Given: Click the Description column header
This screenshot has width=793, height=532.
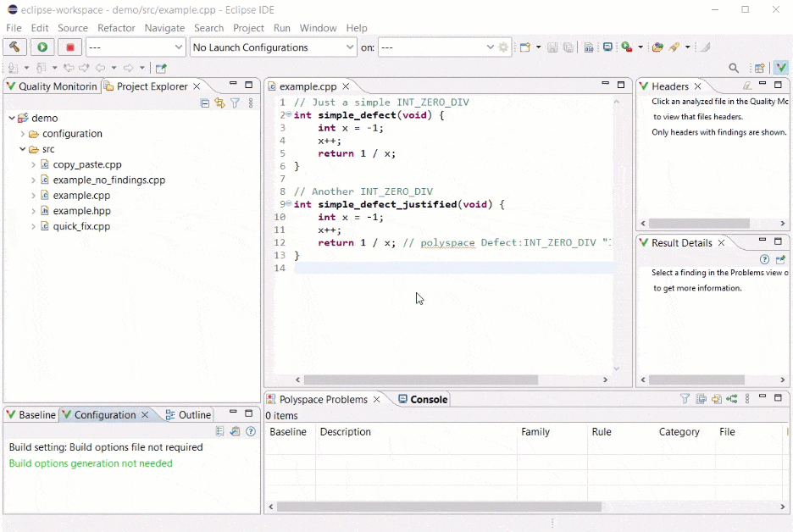Looking at the screenshot, I should [x=346, y=432].
